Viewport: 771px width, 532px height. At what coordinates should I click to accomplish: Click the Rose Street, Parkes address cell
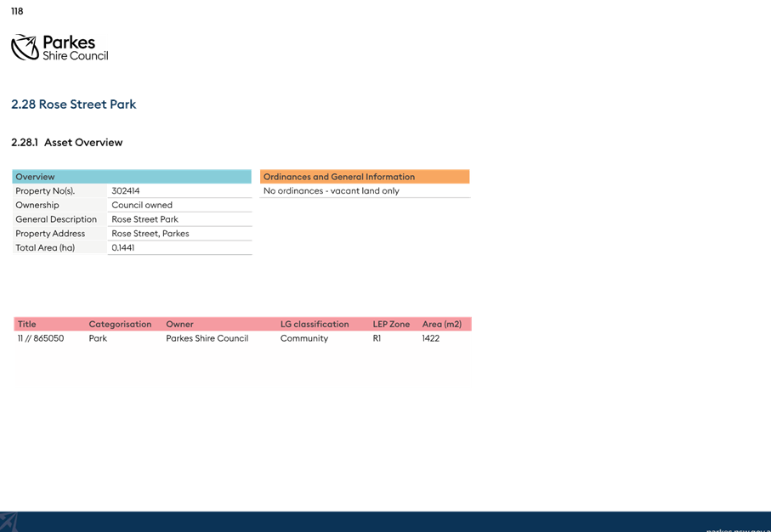[x=179, y=234]
